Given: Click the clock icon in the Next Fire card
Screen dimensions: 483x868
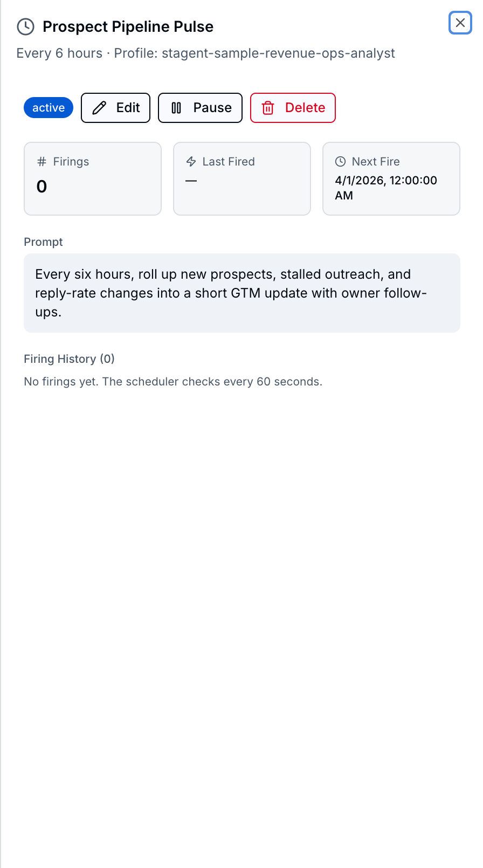Looking at the screenshot, I should tap(340, 161).
